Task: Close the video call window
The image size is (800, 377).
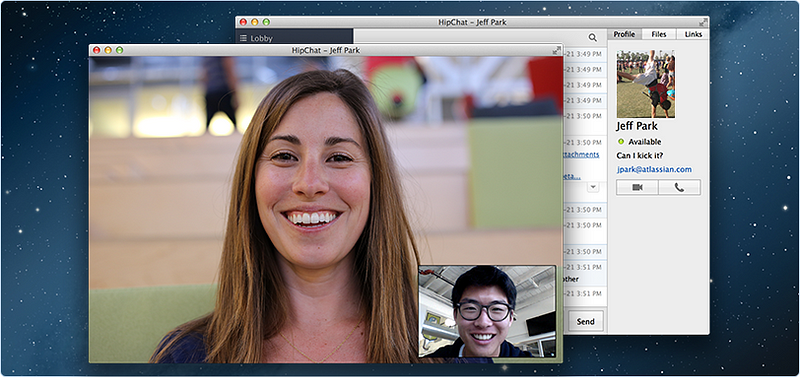Action: point(96,50)
